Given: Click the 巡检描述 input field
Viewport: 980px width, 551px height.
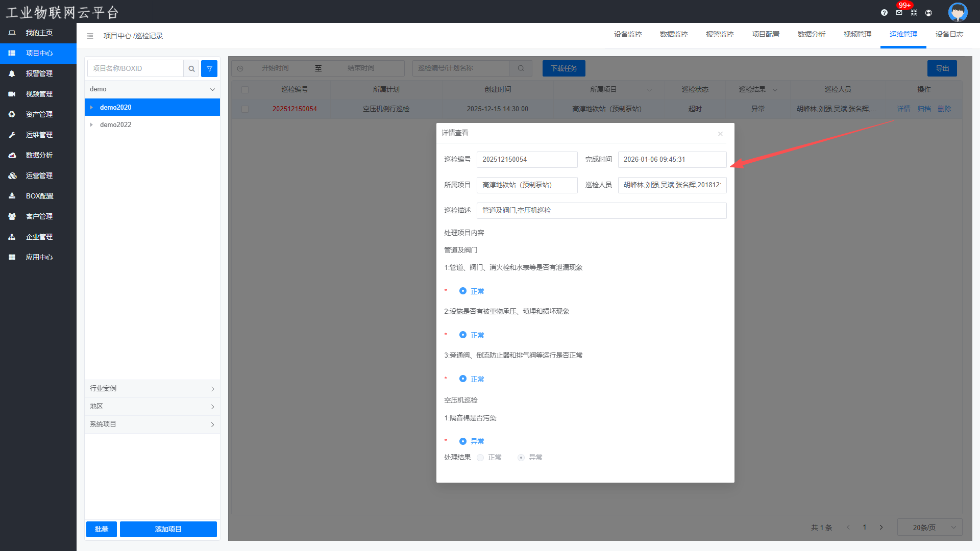Looking at the screenshot, I should pos(601,210).
